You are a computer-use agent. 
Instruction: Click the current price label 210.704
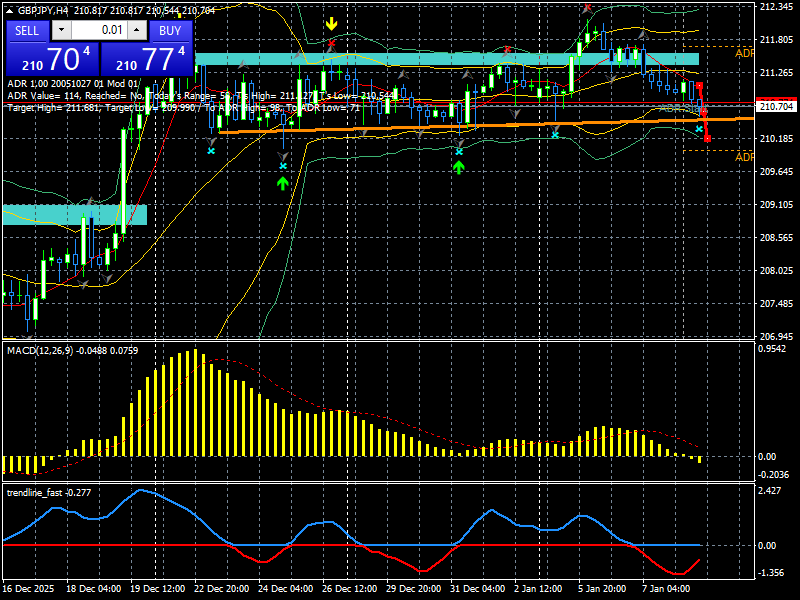(776, 107)
